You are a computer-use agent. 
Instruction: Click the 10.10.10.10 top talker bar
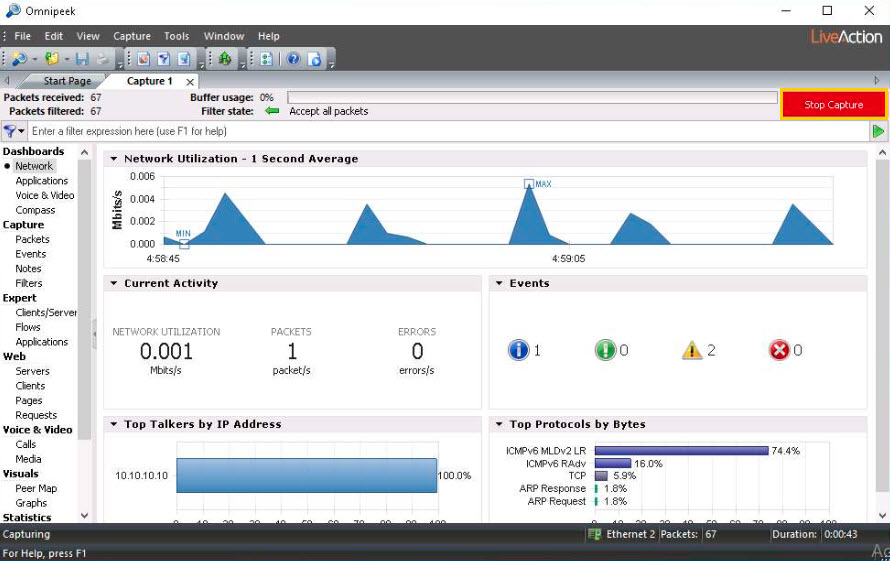307,475
